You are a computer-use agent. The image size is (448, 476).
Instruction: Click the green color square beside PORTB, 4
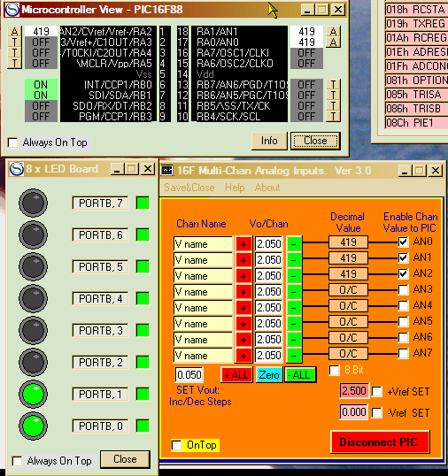[x=143, y=298]
